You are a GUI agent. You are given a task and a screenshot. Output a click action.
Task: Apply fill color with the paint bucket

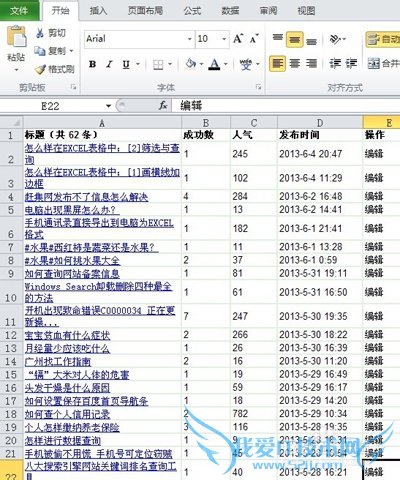coord(191,64)
